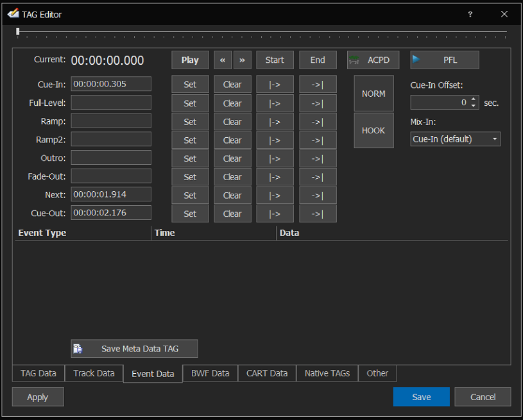Open the help question mark button
This screenshot has width=523, height=420.
[x=470, y=14]
